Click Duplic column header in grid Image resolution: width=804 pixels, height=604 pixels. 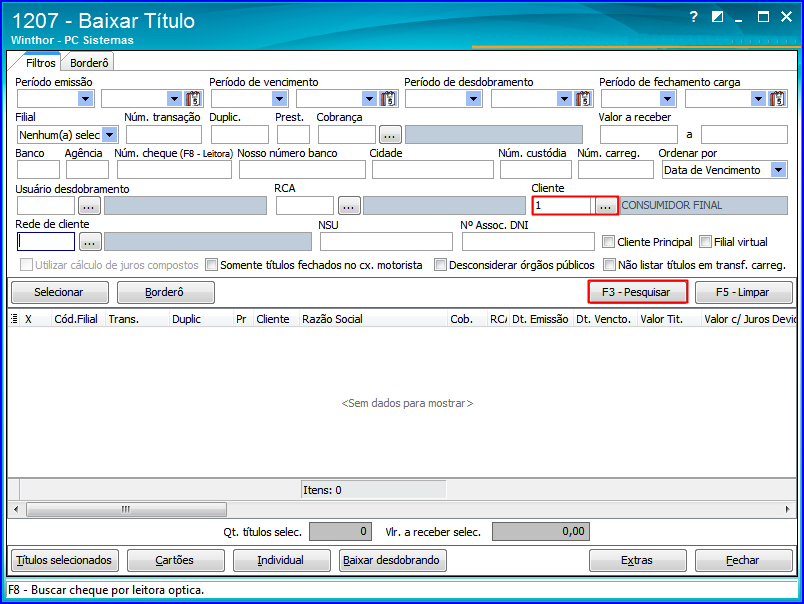click(x=201, y=319)
